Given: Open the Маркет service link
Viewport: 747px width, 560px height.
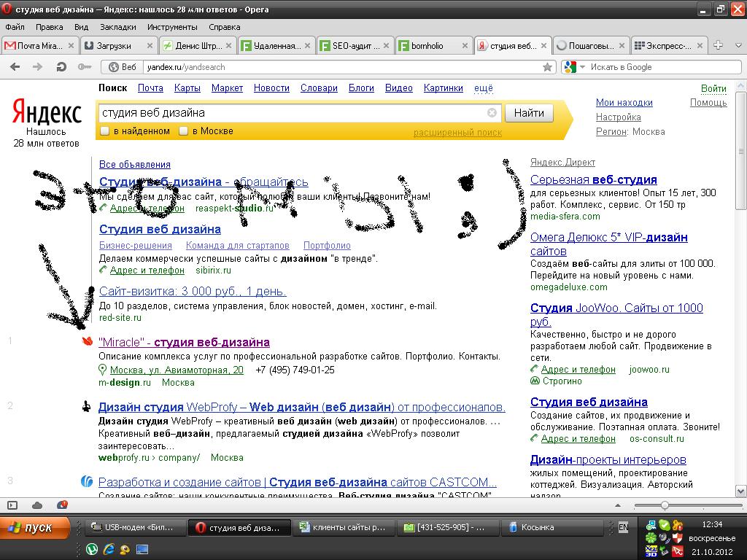Looking at the screenshot, I should (x=227, y=87).
